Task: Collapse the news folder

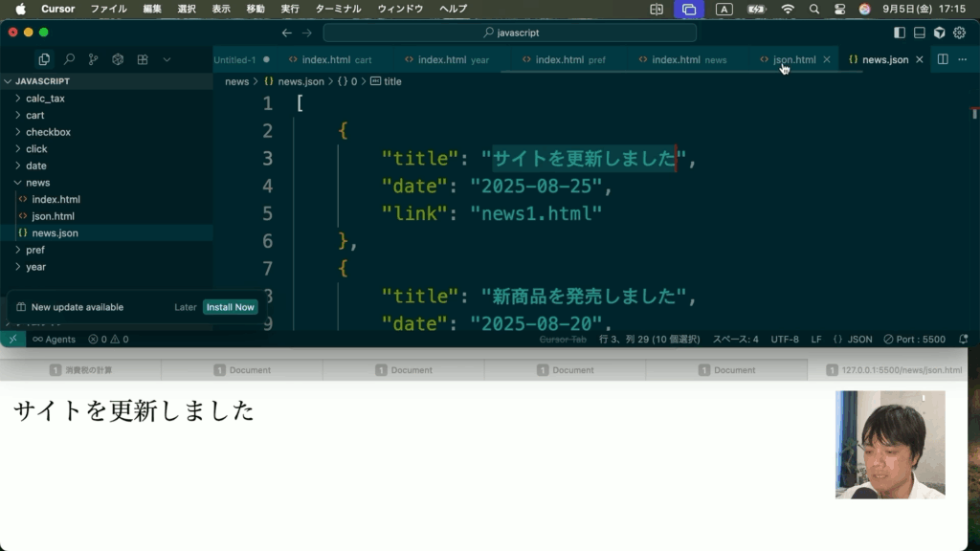Action: click(x=37, y=183)
